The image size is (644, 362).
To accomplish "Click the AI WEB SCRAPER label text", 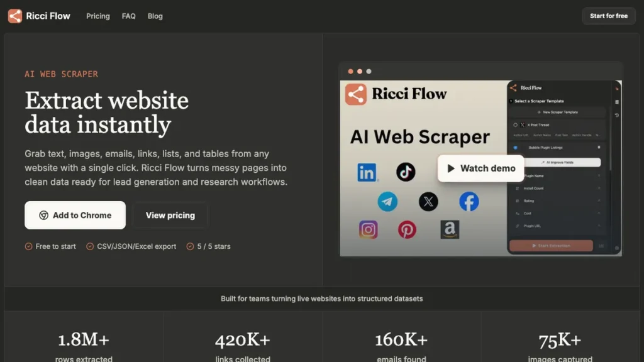I will 61,74.
